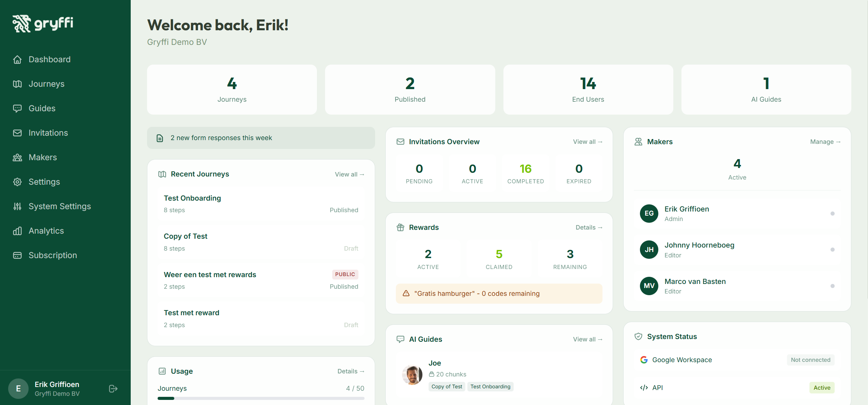The height and width of the screenshot is (405, 868).
Task: Click the sign-out icon next to Erik Griffioen
Action: point(113,388)
